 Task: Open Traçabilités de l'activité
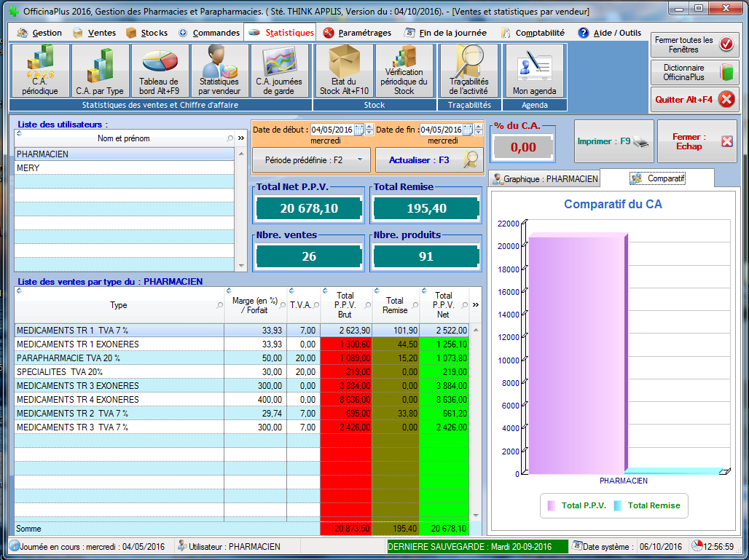(468, 71)
